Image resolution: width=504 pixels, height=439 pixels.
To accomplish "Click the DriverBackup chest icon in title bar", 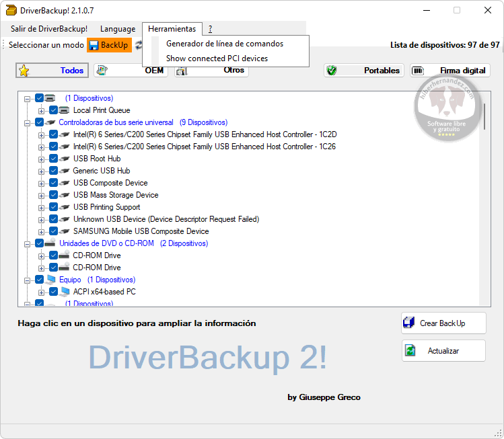I will pyautogui.click(x=11, y=10).
